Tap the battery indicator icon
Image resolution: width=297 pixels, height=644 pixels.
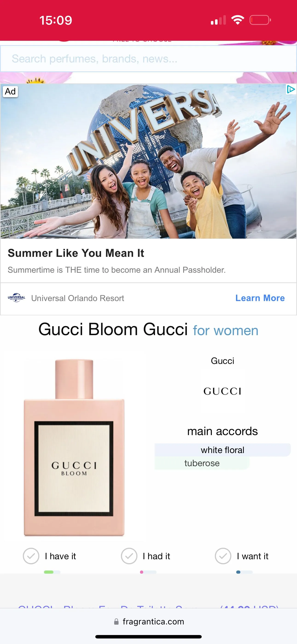pyautogui.click(x=260, y=20)
